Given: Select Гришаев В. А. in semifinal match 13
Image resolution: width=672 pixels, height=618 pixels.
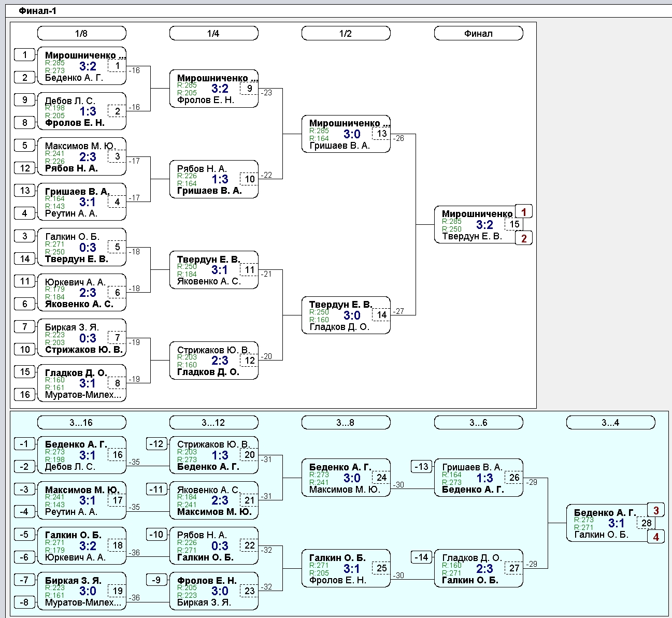Looking at the screenshot, I should (339, 146).
